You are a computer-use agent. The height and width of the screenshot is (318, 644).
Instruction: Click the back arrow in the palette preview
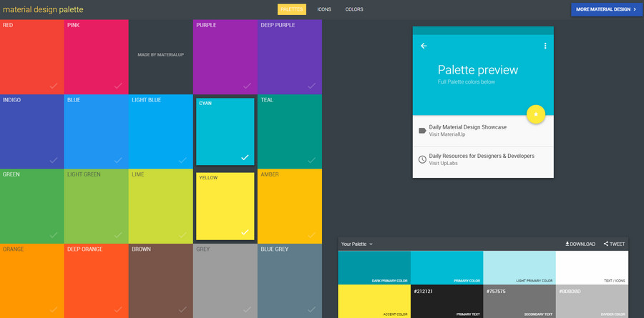click(x=424, y=46)
